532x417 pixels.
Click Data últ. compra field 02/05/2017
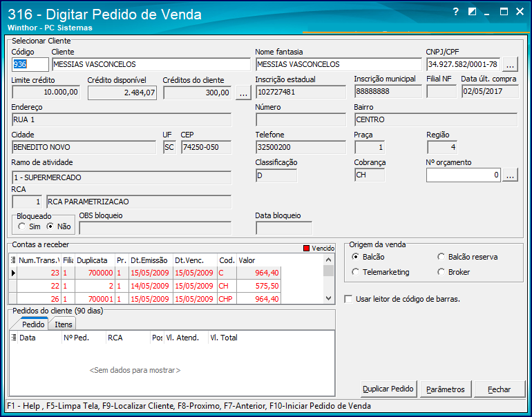pos(490,92)
